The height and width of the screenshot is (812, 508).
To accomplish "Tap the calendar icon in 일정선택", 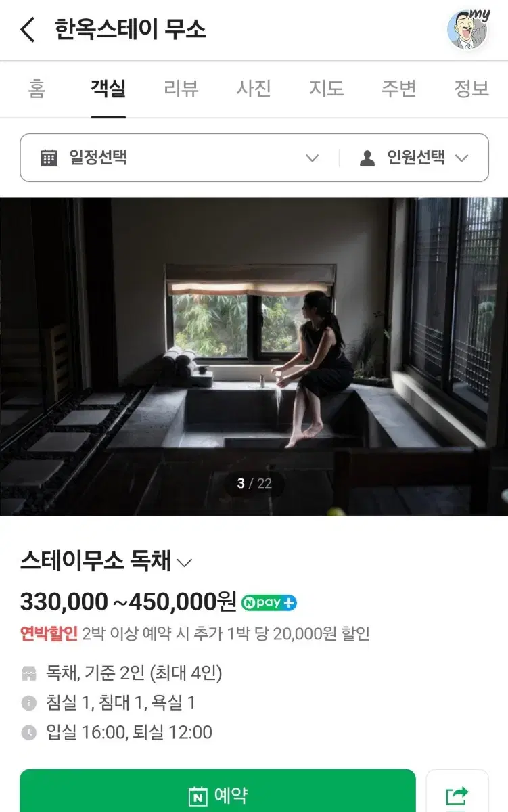I will coord(49,158).
